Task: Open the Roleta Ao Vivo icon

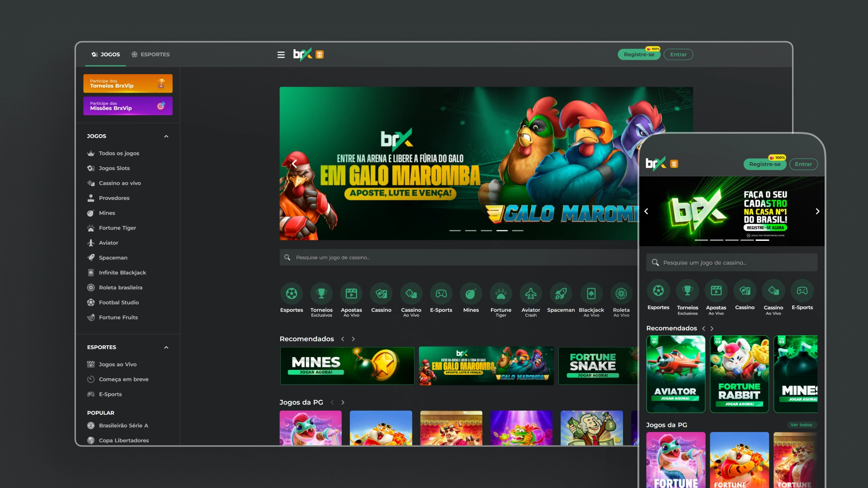Action: 621,294
